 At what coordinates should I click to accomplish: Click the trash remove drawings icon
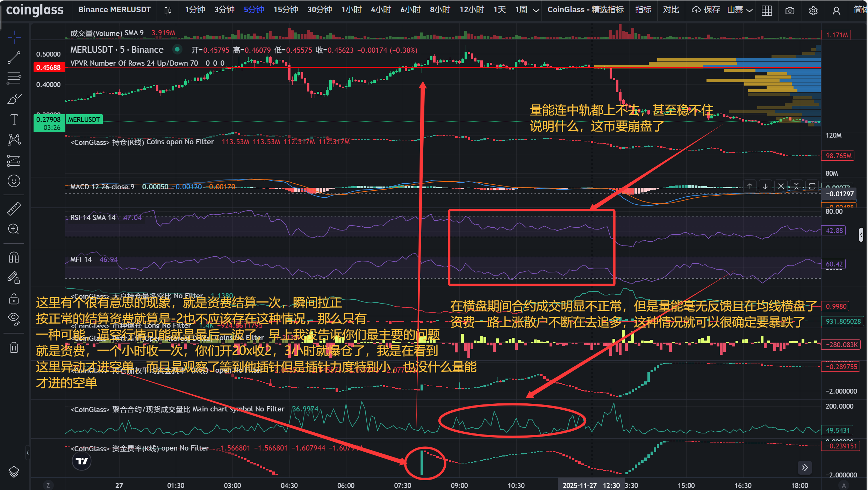(14, 347)
